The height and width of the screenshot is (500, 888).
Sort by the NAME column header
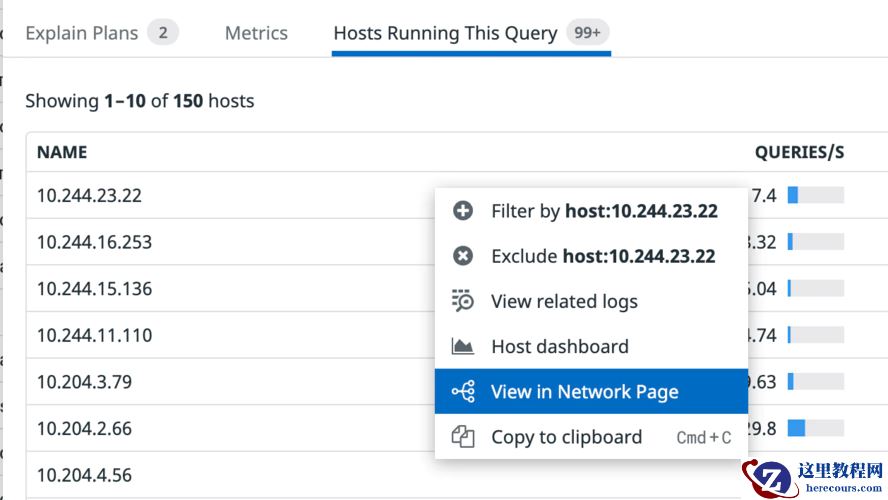tap(62, 152)
